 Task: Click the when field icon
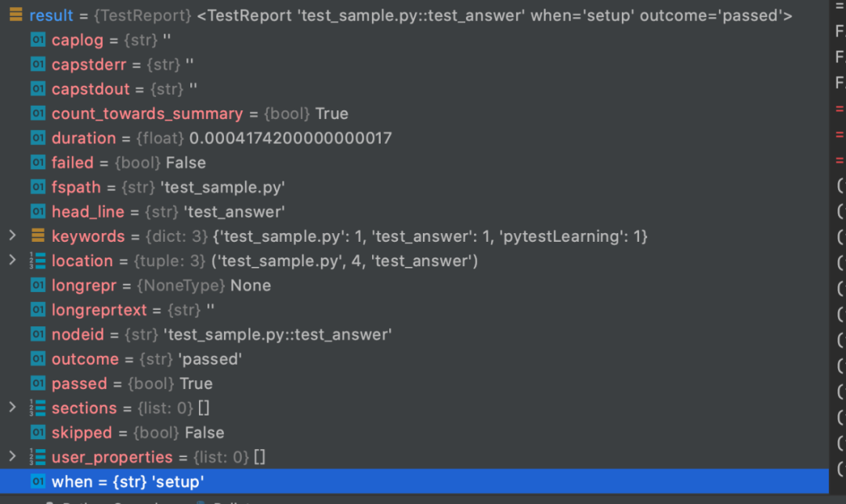coord(38,481)
